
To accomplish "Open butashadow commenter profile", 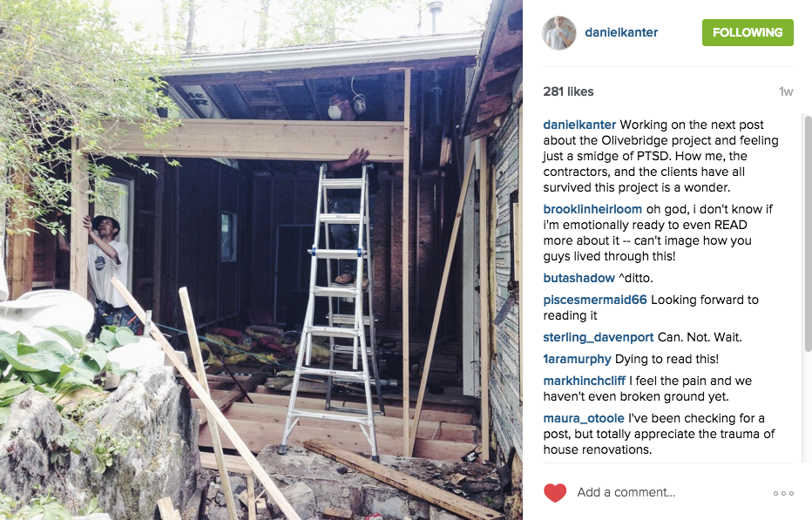I will click(x=579, y=278).
